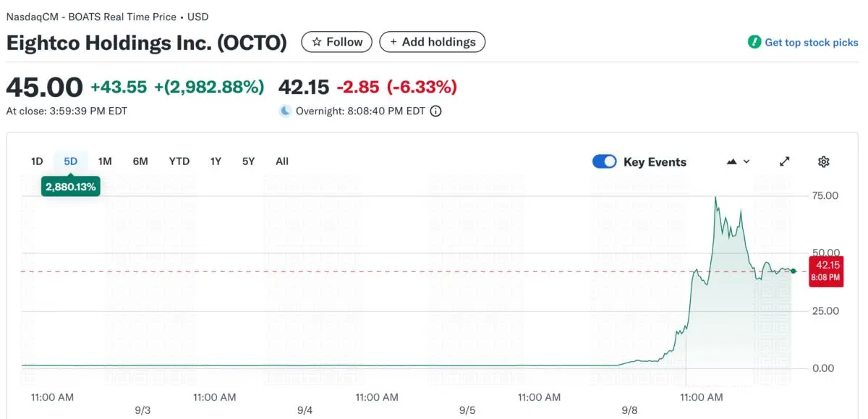
Task: Show 5Y price history
Action: tap(248, 161)
